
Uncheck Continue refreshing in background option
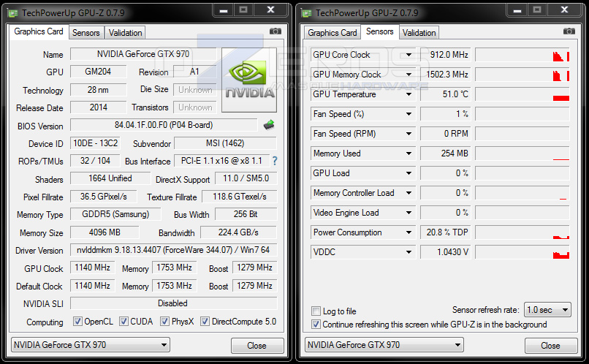(x=316, y=325)
